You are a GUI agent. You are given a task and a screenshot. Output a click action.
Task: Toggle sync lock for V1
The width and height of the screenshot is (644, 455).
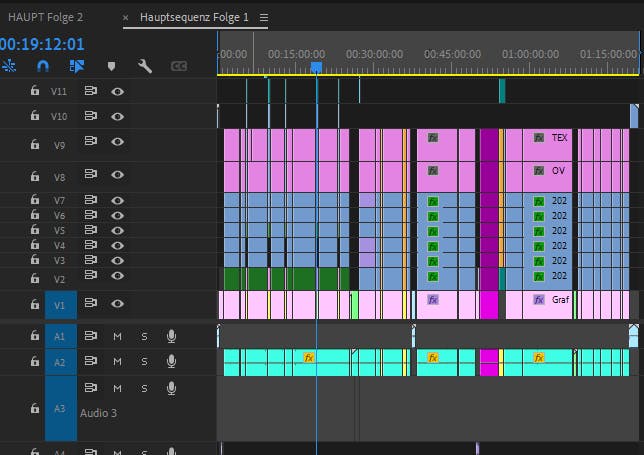(x=91, y=303)
